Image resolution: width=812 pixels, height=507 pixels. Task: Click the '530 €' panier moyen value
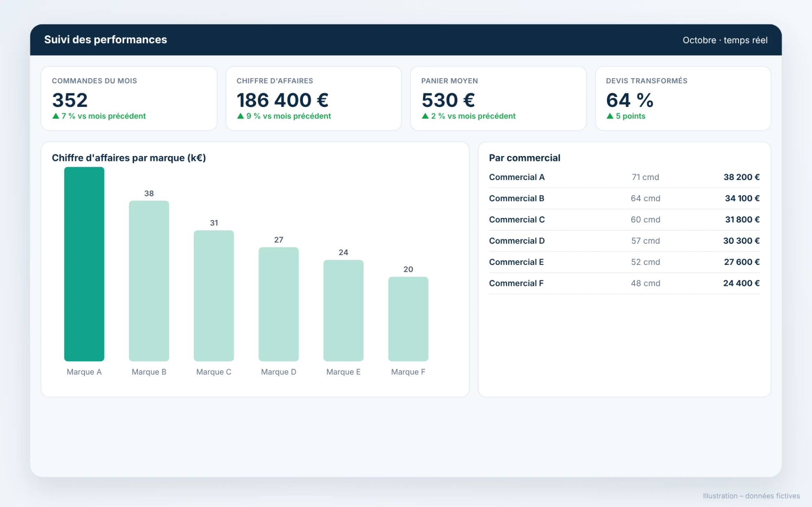(448, 100)
